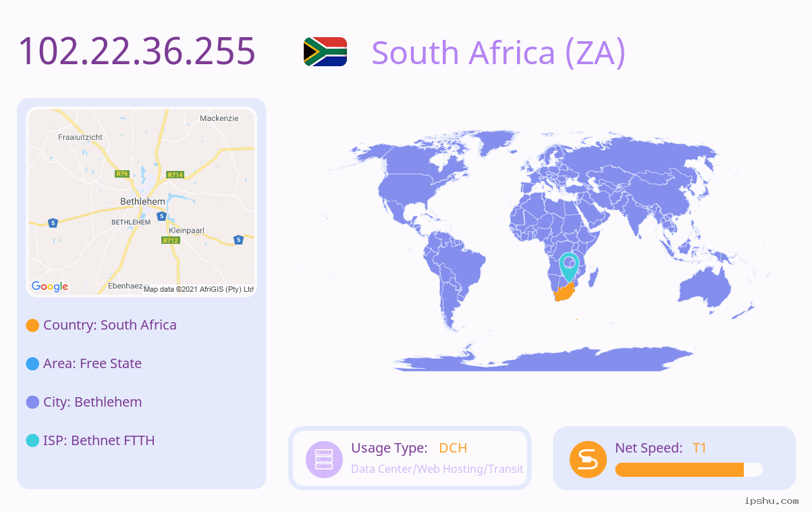This screenshot has height=512, width=812.
Task: Click the orange Net Speed cable icon
Action: pyautogui.click(x=588, y=459)
